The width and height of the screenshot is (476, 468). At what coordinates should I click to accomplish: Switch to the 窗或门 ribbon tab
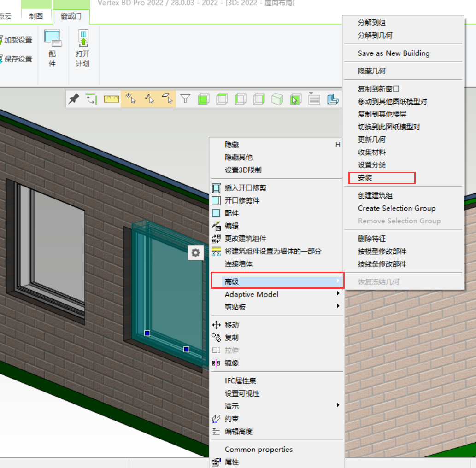click(x=71, y=17)
